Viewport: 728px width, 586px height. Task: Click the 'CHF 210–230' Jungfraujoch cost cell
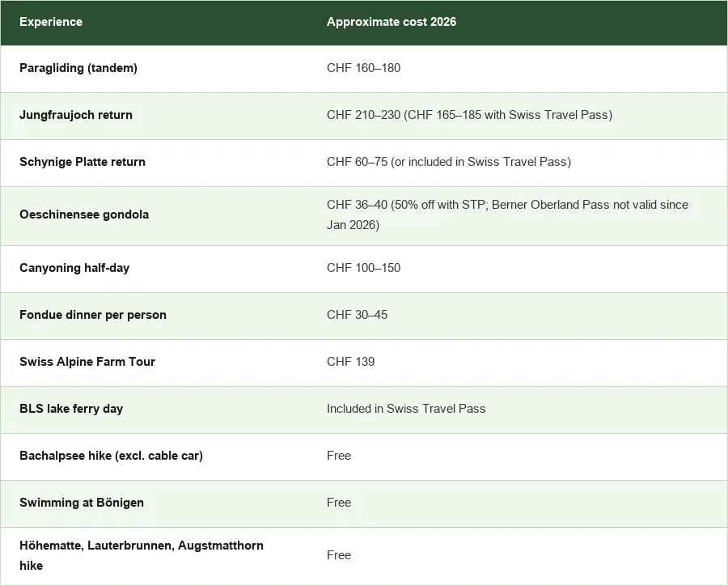(x=469, y=115)
